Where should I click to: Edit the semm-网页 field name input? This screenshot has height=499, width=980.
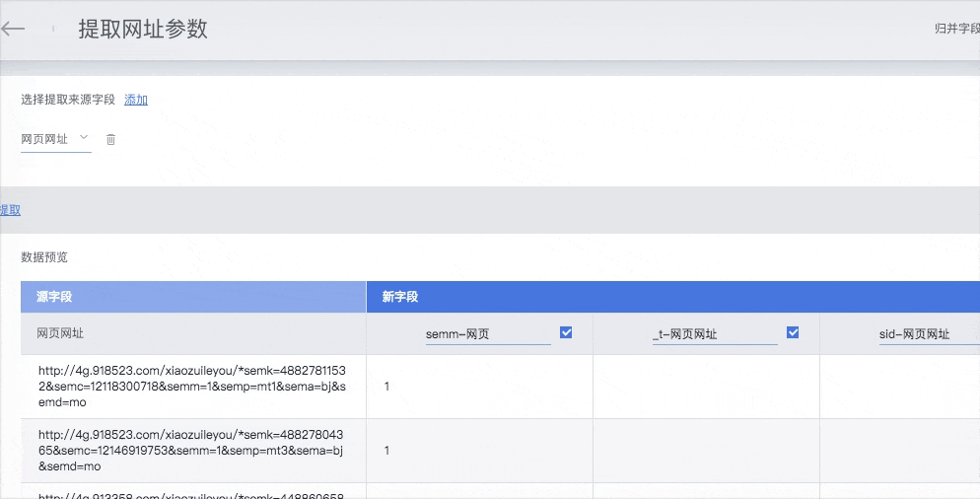(x=488, y=334)
